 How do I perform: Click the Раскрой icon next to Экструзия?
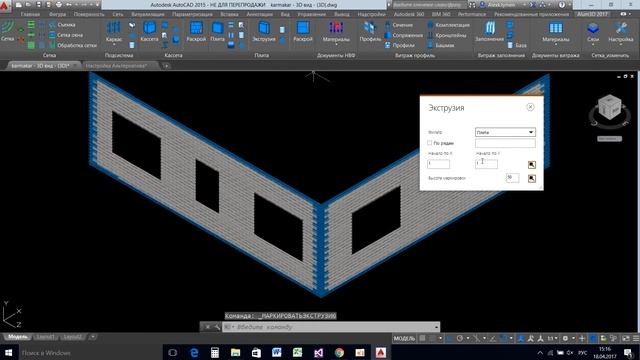point(303,28)
